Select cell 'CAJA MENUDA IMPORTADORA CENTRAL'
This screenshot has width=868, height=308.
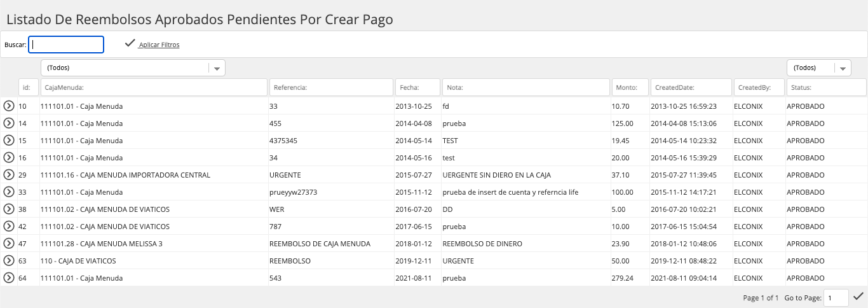125,175
